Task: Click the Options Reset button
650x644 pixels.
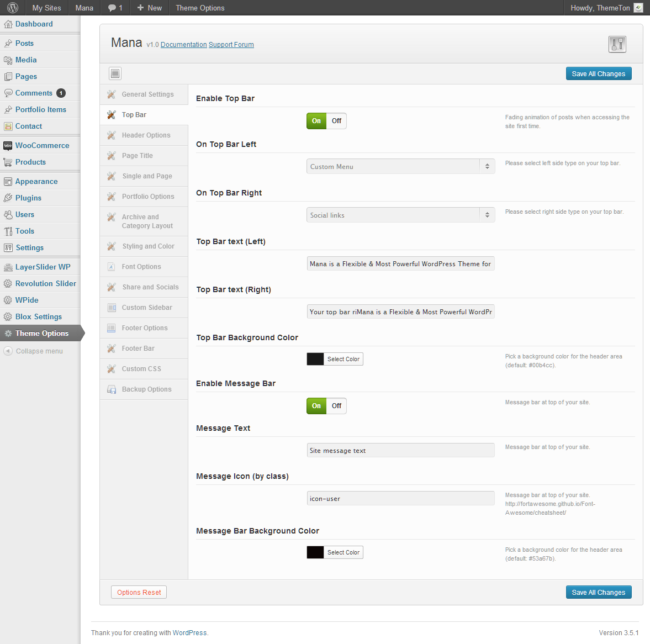Action: (139, 593)
